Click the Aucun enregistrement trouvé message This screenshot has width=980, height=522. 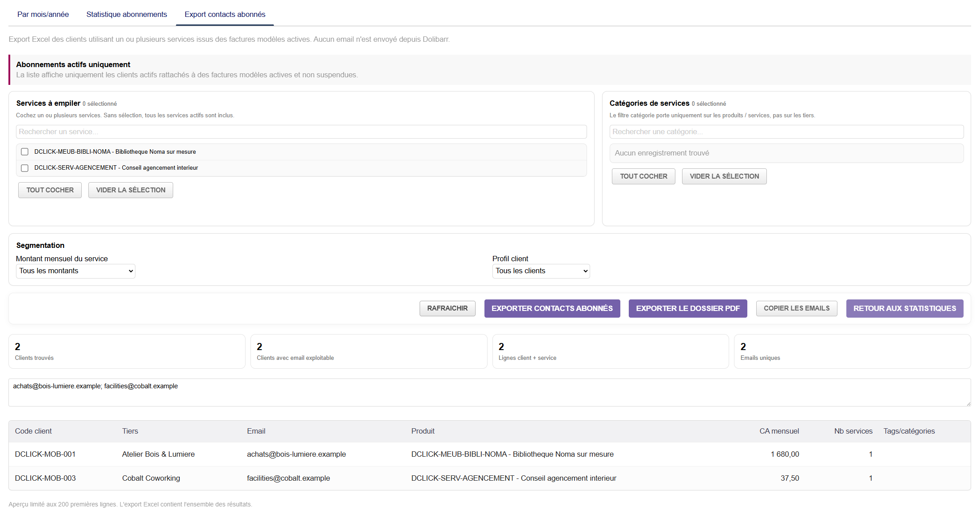click(x=662, y=153)
